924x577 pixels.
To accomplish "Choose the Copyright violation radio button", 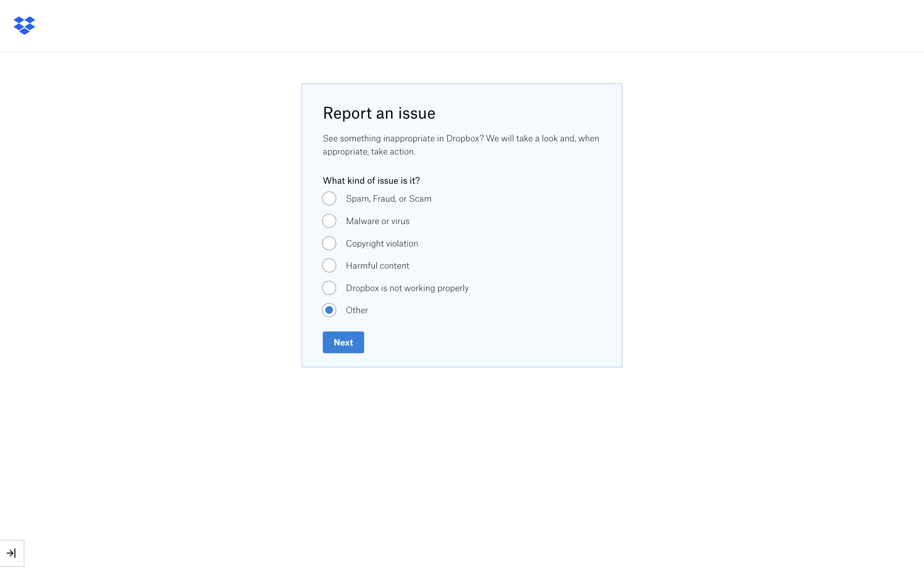I will [x=329, y=244].
